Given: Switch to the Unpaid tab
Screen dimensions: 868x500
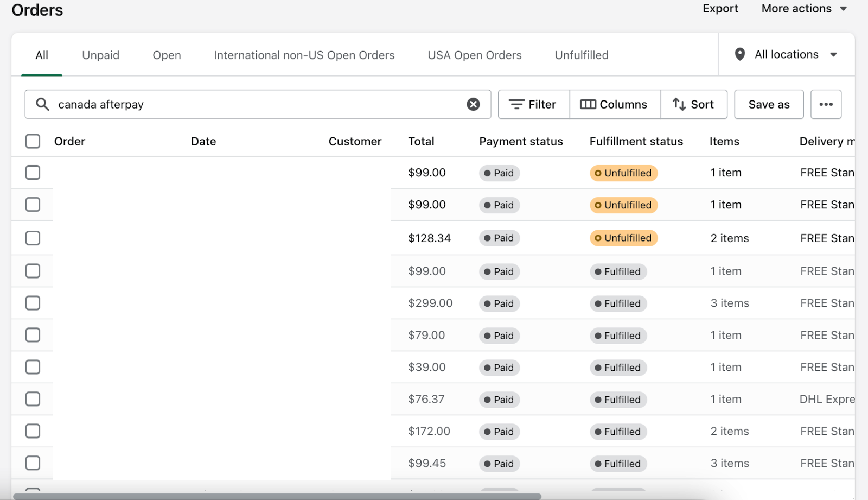Looking at the screenshot, I should click(101, 55).
